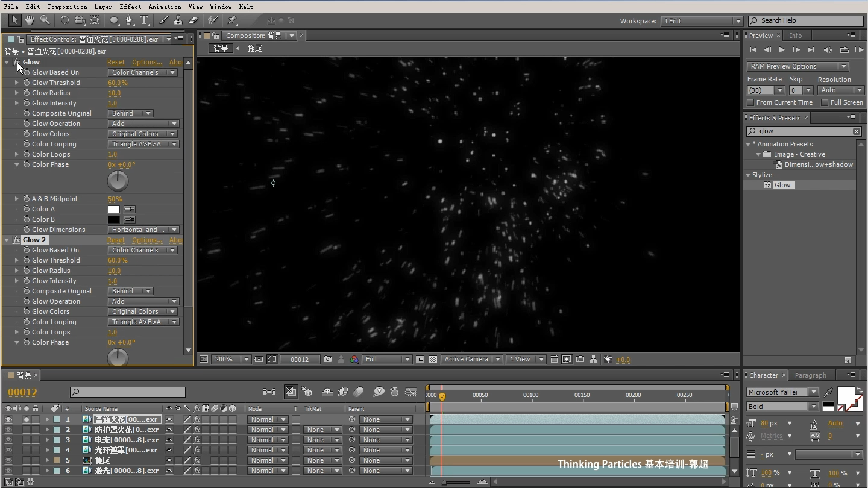Open Options for the first Glow

[147, 62]
